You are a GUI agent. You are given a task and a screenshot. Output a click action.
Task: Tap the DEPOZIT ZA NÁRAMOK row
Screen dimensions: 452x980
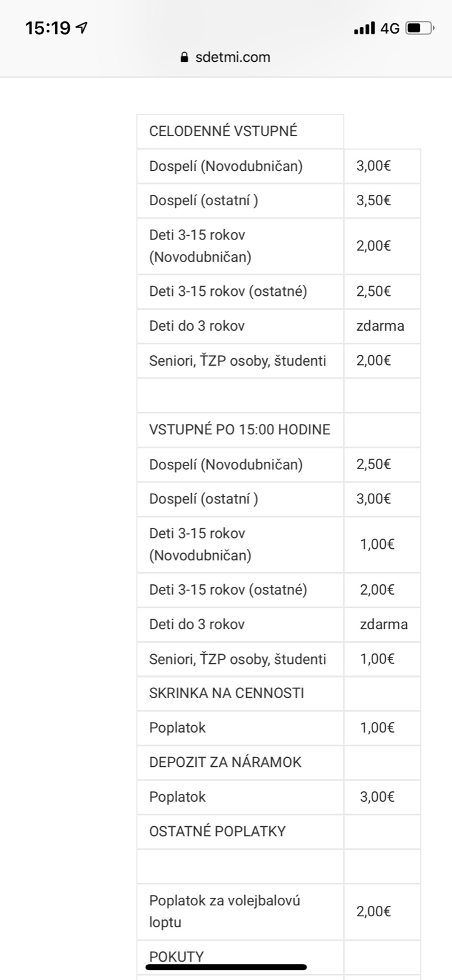tap(225, 762)
